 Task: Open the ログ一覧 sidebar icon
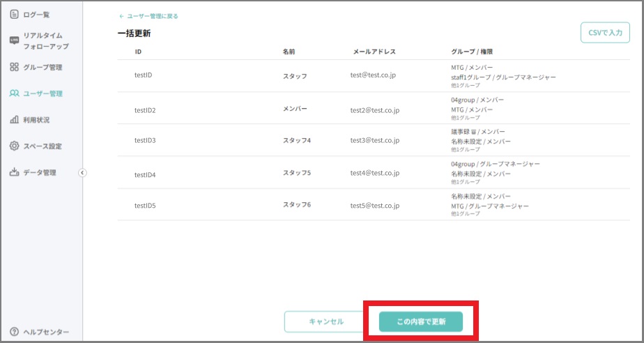coord(15,15)
